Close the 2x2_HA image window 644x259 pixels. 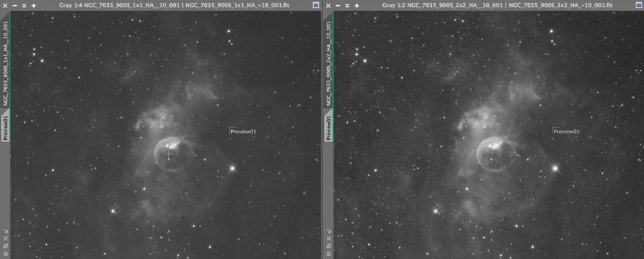point(328,5)
